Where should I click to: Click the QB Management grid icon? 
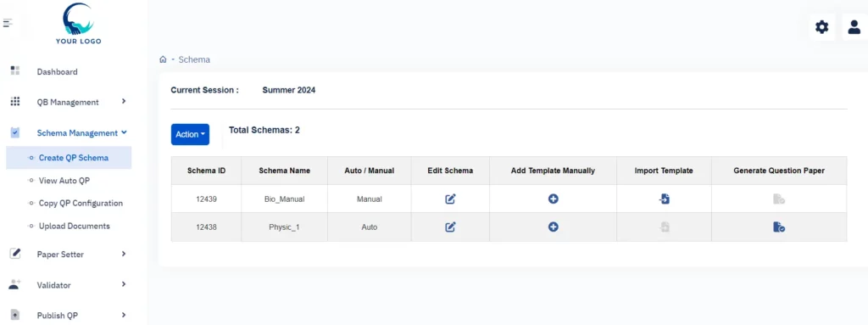click(x=15, y=102)
